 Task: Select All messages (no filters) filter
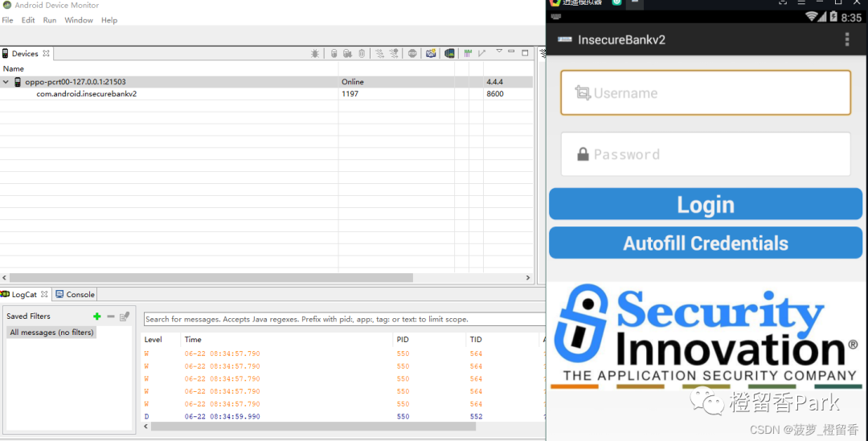(x=51, y=333)
